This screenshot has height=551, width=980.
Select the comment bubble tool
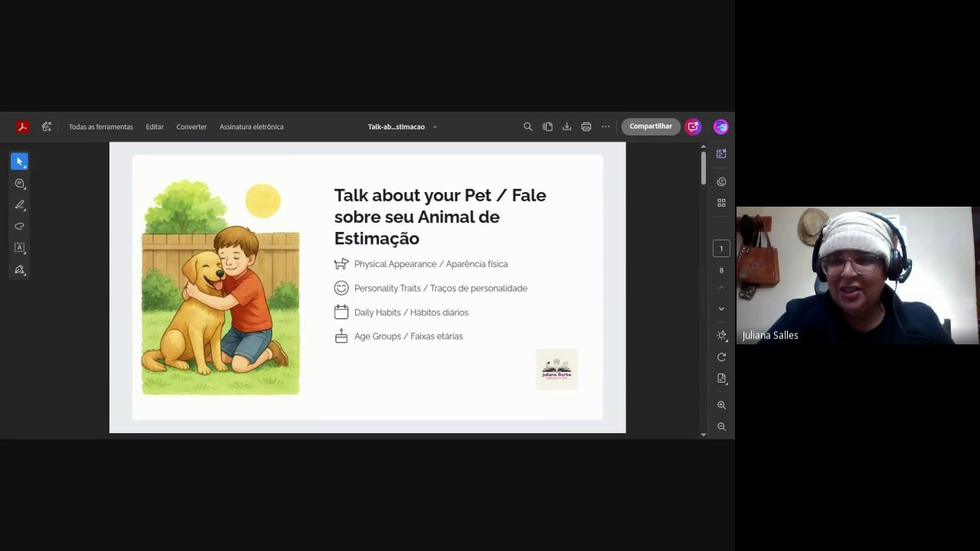[20, 184]
